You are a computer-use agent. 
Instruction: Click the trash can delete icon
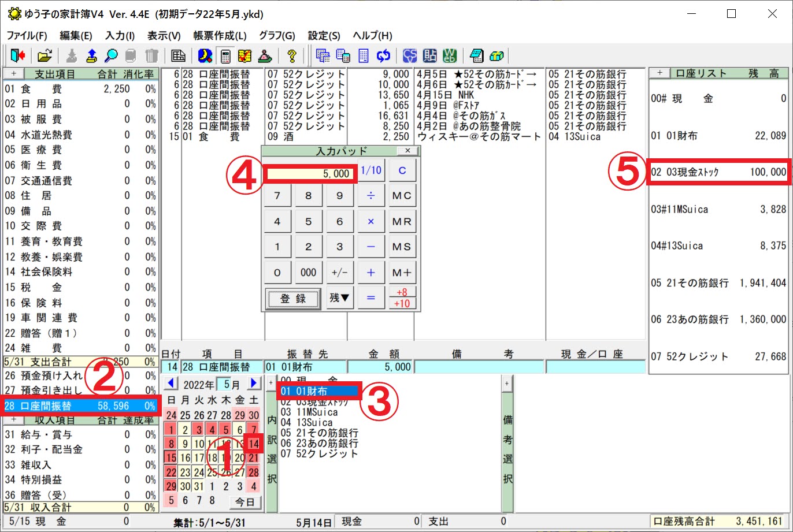point(151,56)
